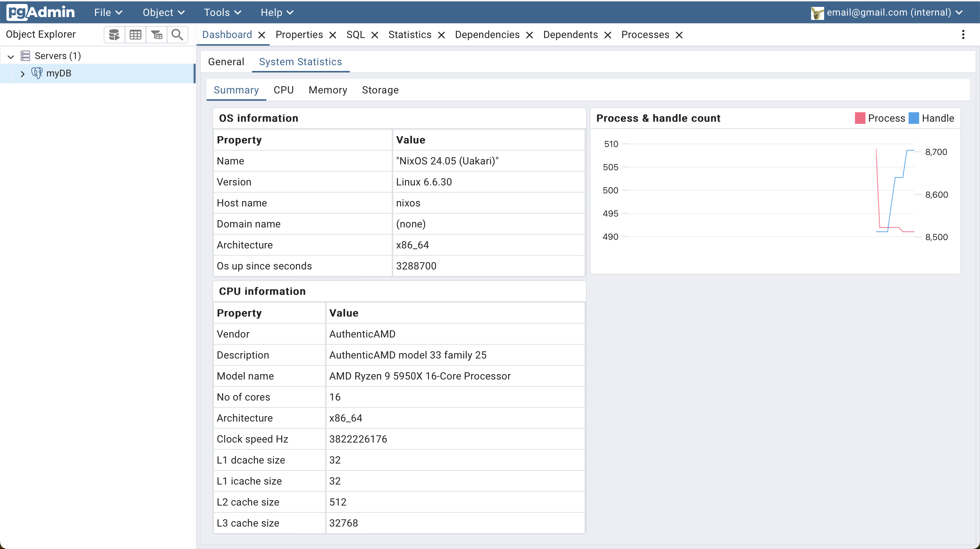980x549 pixels.
Task: Expand the myDB server node
Action: coord(22,74)
